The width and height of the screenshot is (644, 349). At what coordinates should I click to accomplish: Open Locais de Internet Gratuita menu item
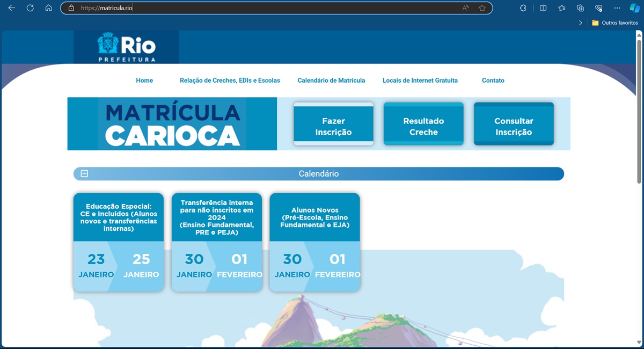[420, 81]
